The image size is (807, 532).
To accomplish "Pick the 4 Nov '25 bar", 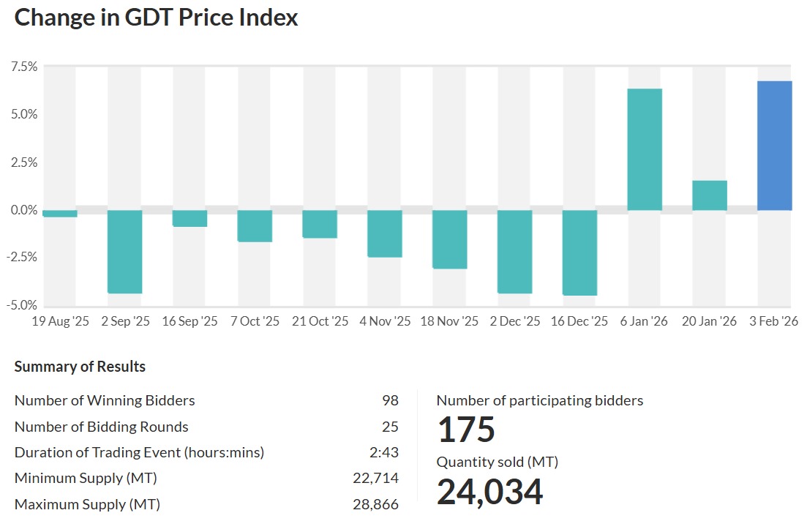I will coord(384,233).
